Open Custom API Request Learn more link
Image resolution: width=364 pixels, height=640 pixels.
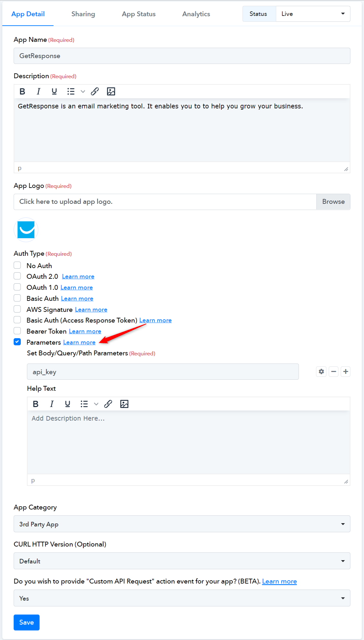[279, 581]
